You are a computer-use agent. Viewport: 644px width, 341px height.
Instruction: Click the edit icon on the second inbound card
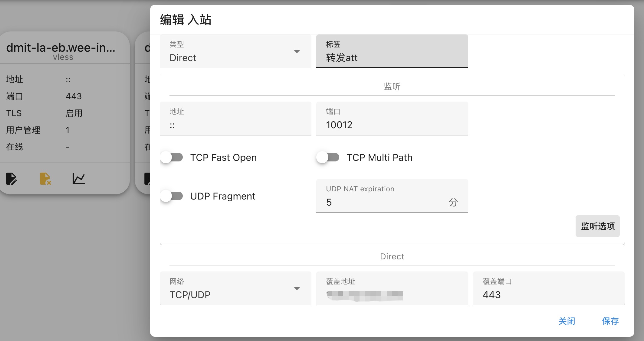(148, 179)
